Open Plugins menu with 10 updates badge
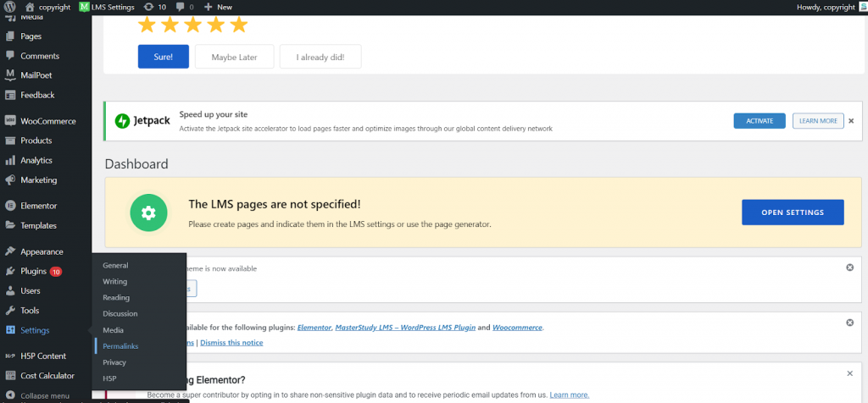The width and height of the screenshot is (868, 403). [x=34, y=272]
